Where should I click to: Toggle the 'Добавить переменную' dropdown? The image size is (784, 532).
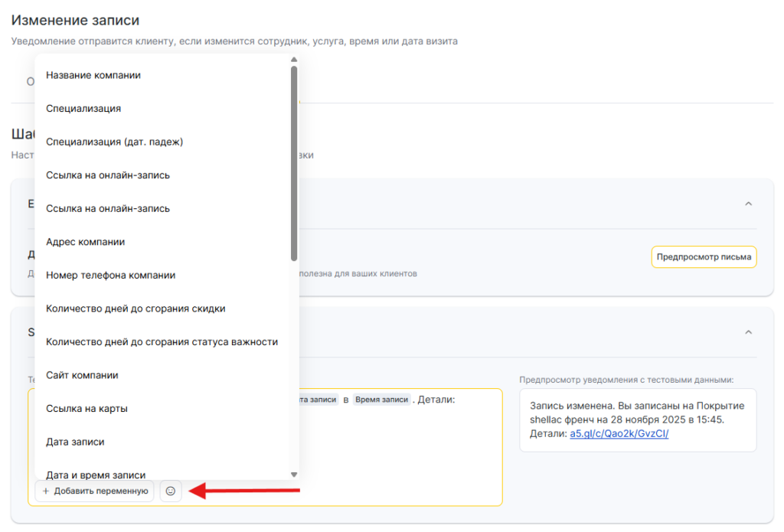point(95,491)
